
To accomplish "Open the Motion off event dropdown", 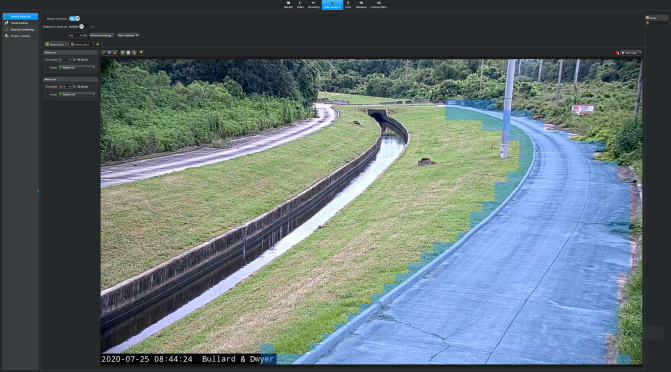I will [77, 94].
